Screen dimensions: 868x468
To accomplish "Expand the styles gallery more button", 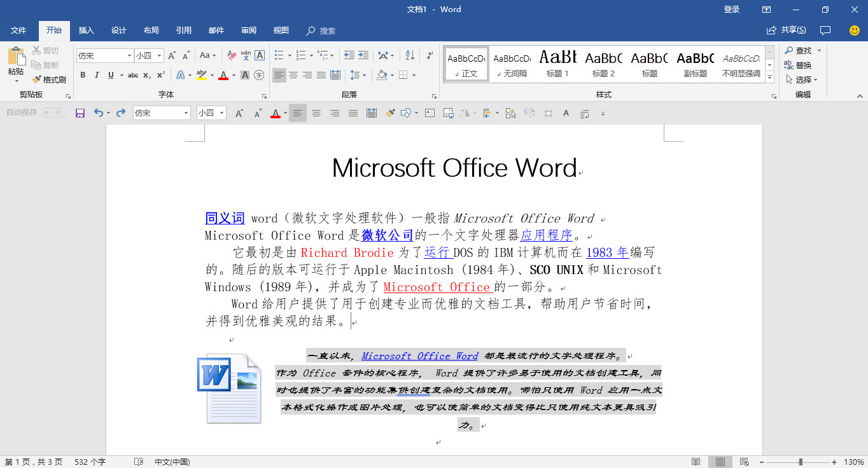I will [x=769, y=77].
